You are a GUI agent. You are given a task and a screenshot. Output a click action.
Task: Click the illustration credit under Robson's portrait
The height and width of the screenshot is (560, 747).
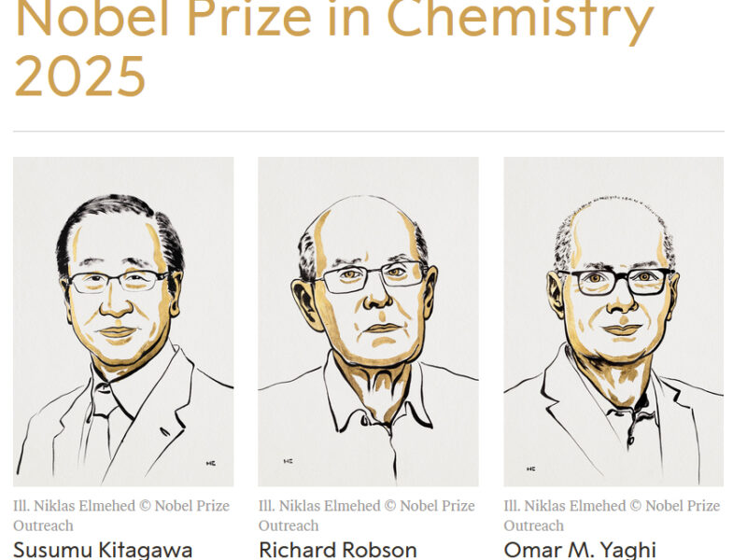[366, 515]
